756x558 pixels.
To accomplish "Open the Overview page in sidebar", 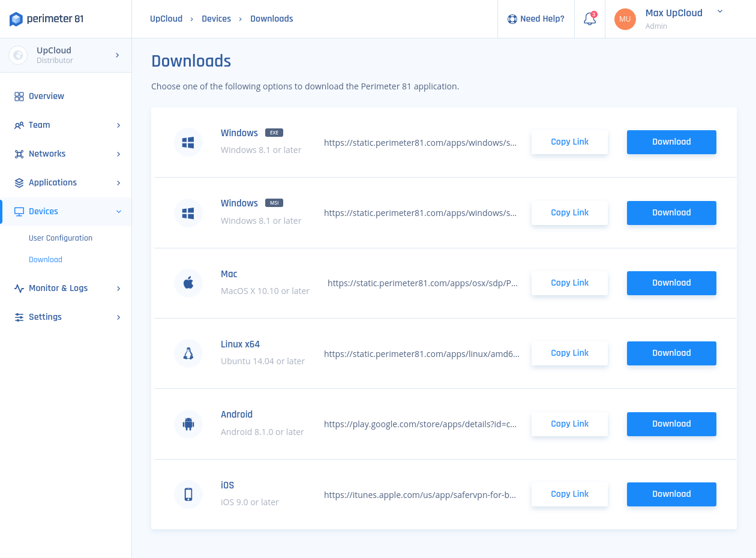I will pyautogui.click(x=46, y=96).
